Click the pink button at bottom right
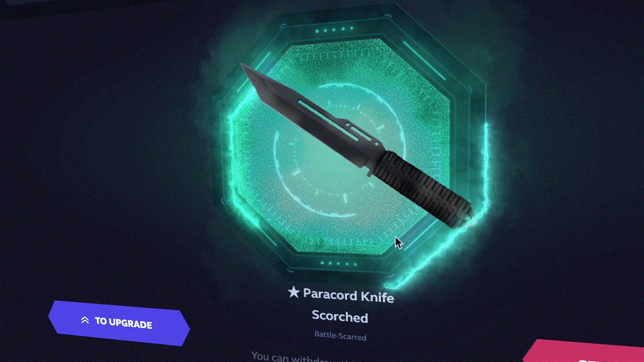The image size is (644, 362). [584, 351]
